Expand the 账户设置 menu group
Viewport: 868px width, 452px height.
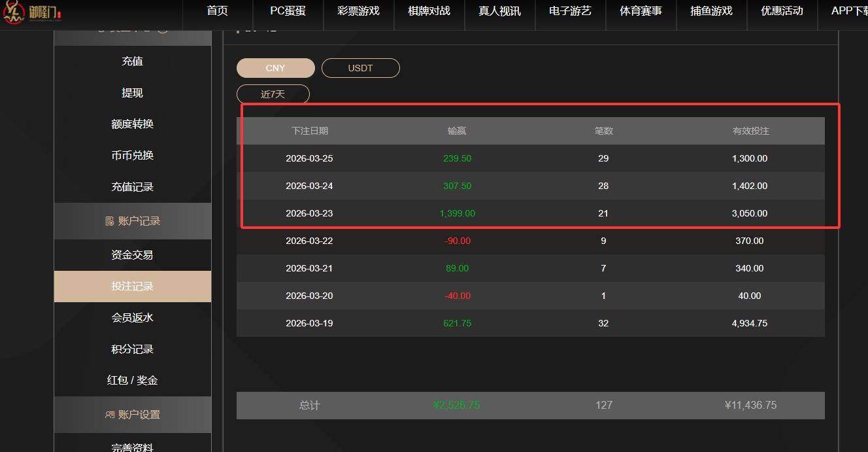132,414
